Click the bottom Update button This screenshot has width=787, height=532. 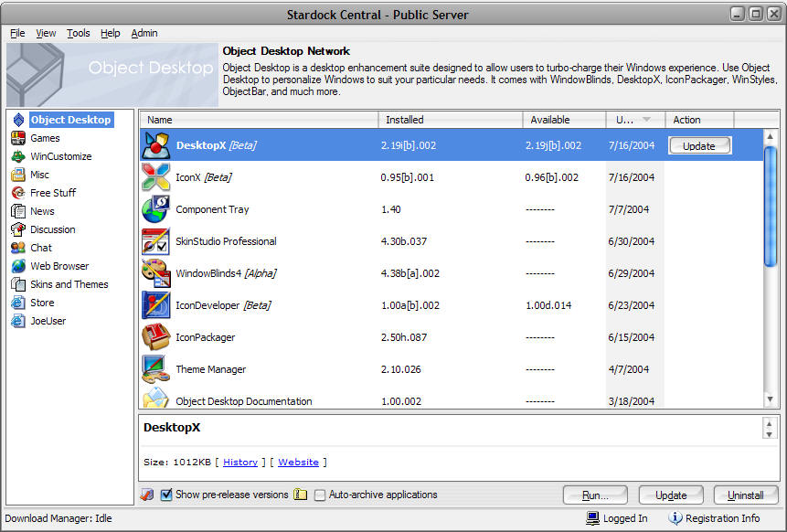coord(671,495)
